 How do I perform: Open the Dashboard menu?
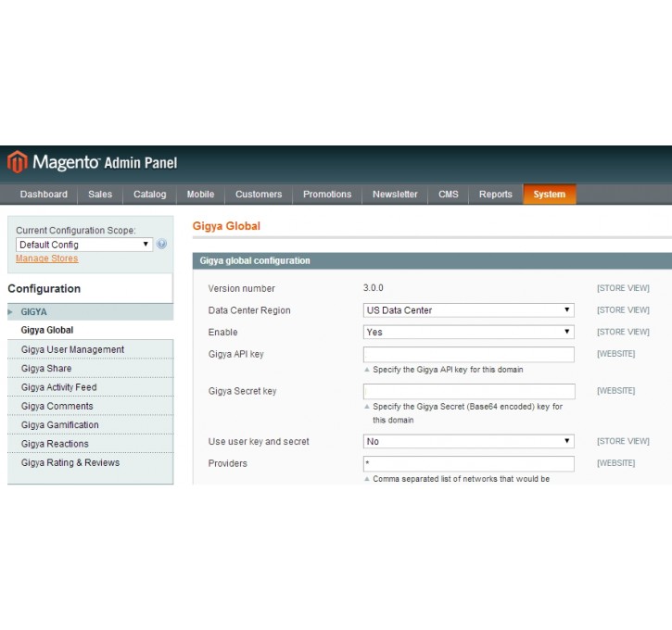click(x=44, y=195)
